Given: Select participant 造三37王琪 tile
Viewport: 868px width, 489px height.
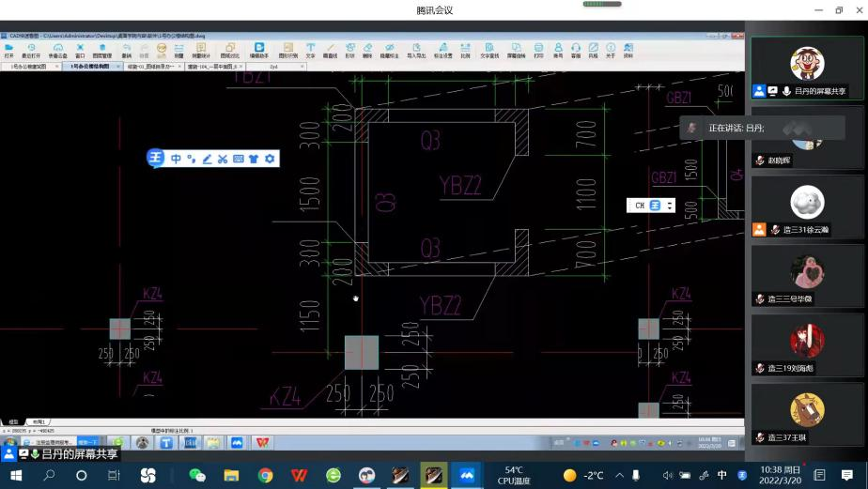Looking at the screenshot, I should [x=807, y=415].
